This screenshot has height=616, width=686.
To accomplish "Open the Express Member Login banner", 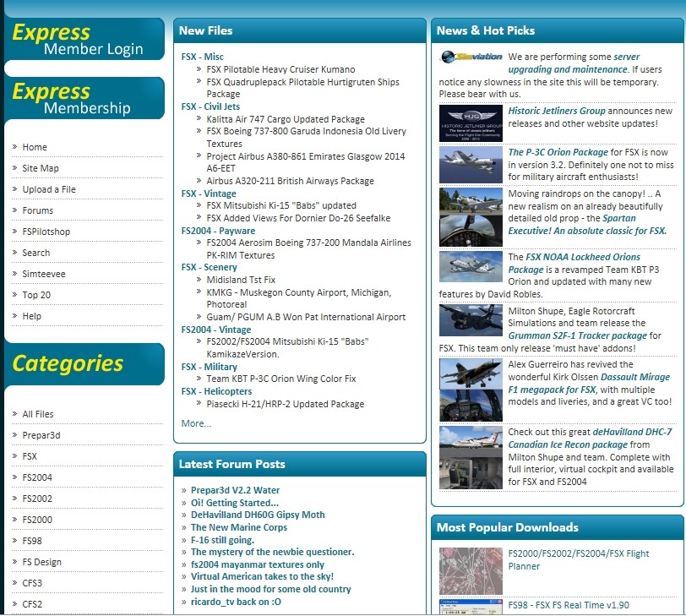I will click(84, 39).
